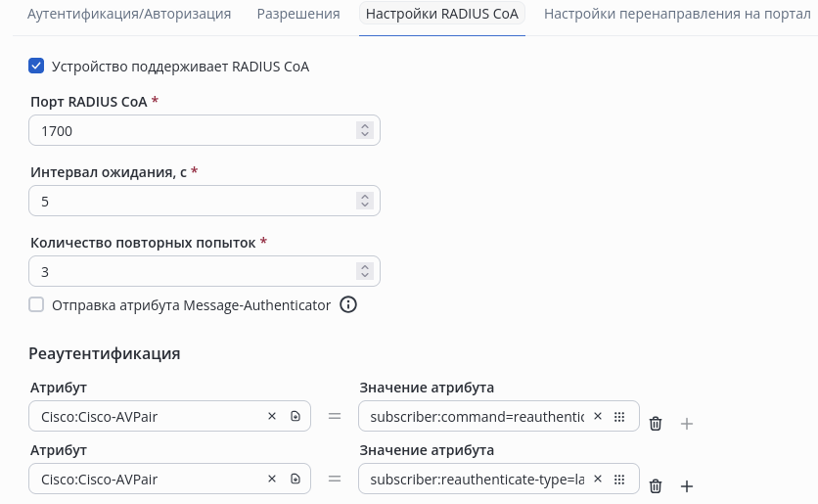The height and width of the screenshot is (504, 818).
Task: Click the wait interval stepper arrows
Action: pyautogui.click(x=365, y=201)
